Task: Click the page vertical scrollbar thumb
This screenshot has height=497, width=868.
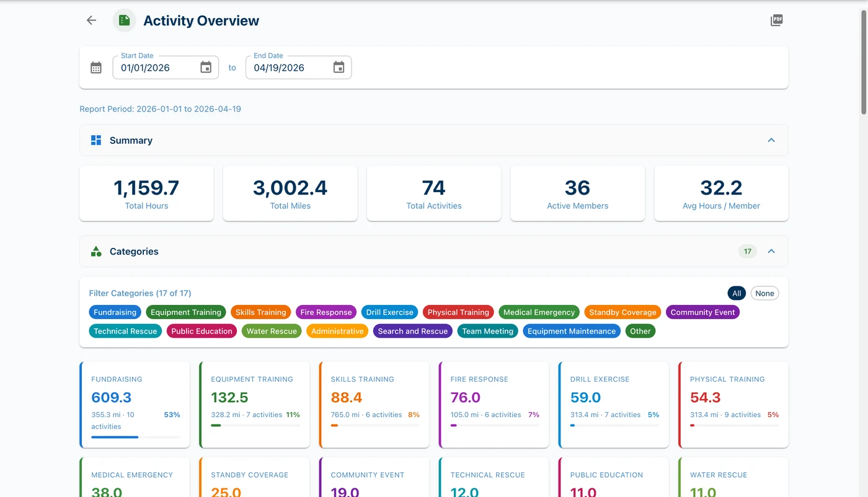Action: (x=864, y=61)
